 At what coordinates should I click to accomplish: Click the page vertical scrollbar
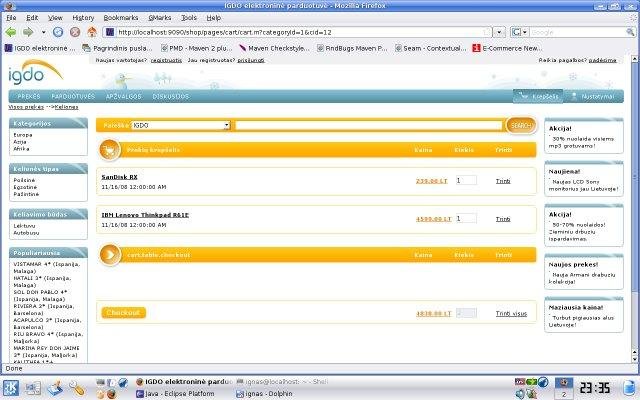[635, 209]
